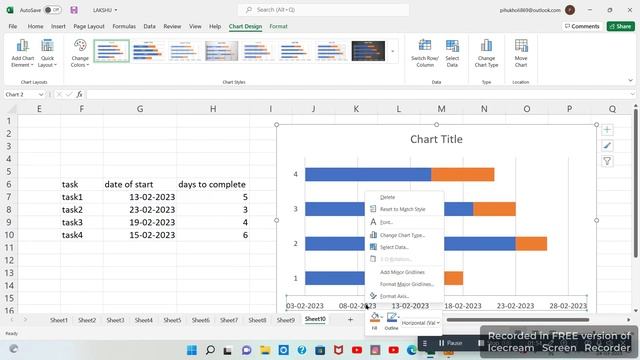Open Quick Layout gallery
The image size is (640, 360).
(47, 53)
